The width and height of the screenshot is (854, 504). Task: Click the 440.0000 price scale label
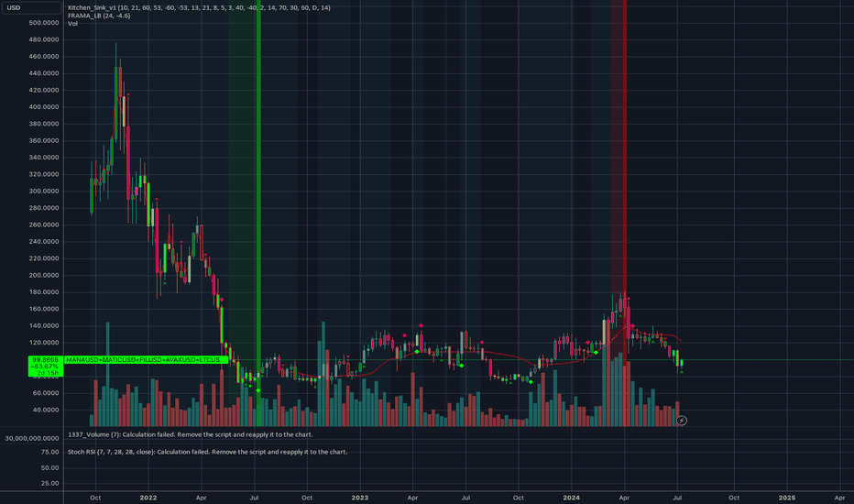pos(44,73)
